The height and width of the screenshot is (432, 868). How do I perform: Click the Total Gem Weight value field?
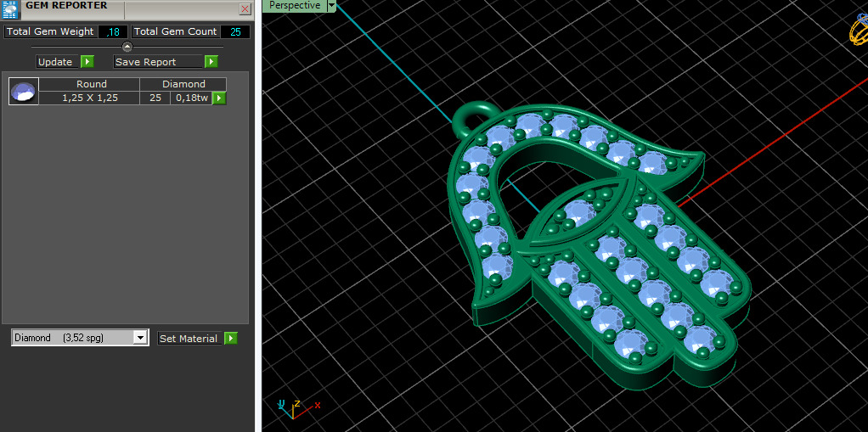tap(113, 31)
